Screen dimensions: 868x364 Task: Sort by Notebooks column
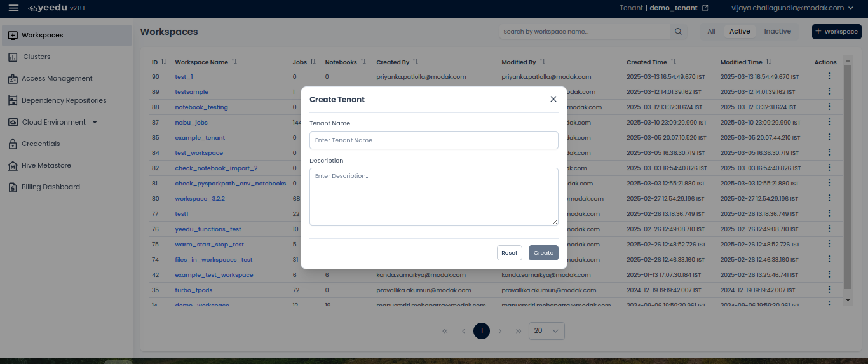(363, 62)
